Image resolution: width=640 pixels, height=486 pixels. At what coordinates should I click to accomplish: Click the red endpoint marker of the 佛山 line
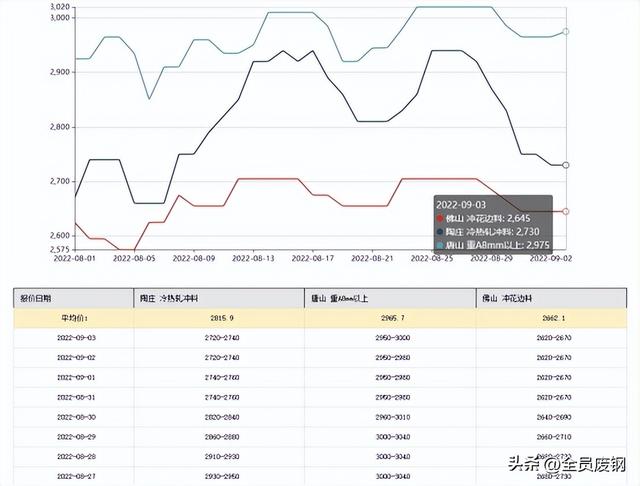click(x=565, y=211)
